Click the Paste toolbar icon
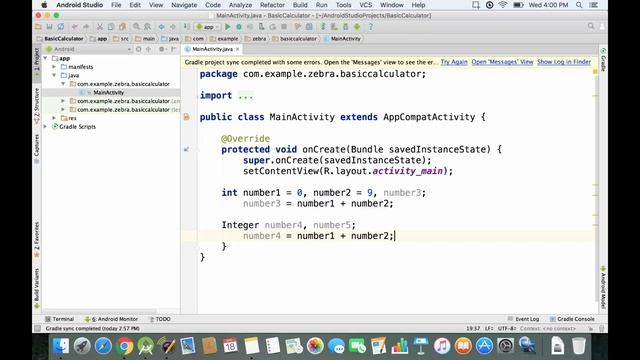 click(x=122, y=27)
